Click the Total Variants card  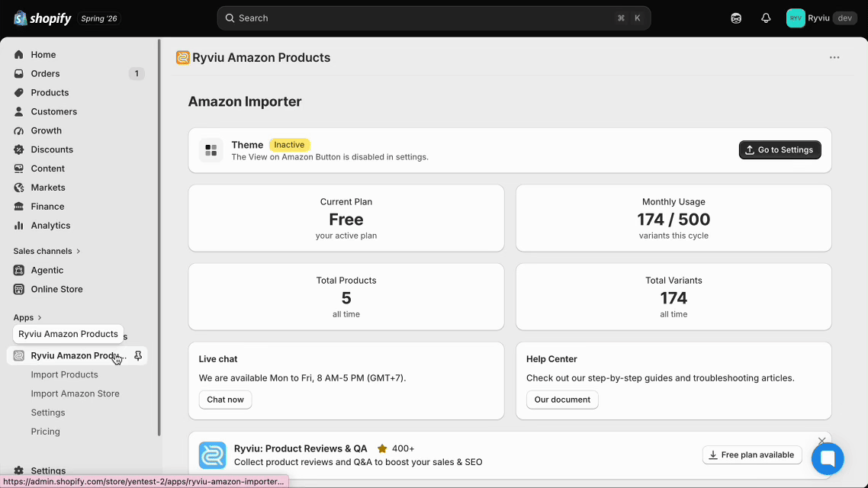click(x=674, y=297)
